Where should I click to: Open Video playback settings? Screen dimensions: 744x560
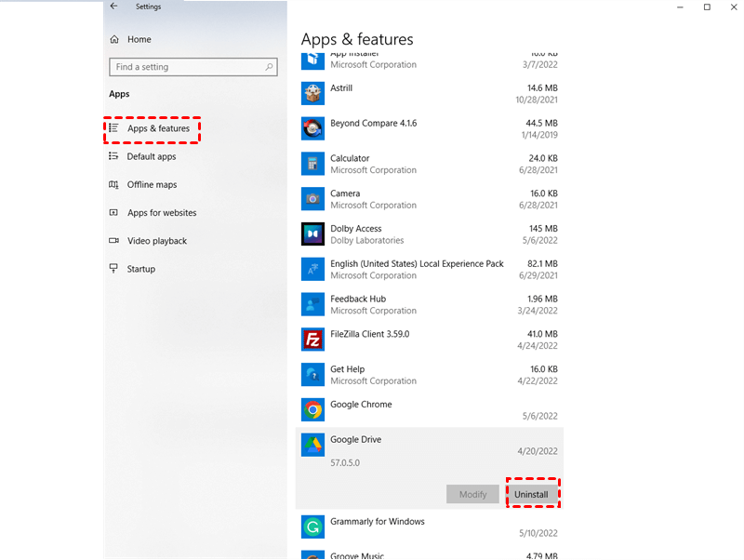pos(157,241)
